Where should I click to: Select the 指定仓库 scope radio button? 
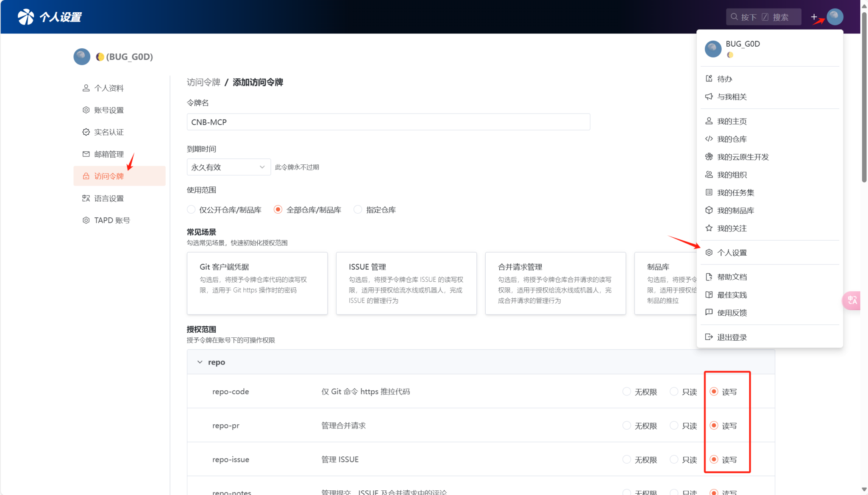tap(358, 210)
